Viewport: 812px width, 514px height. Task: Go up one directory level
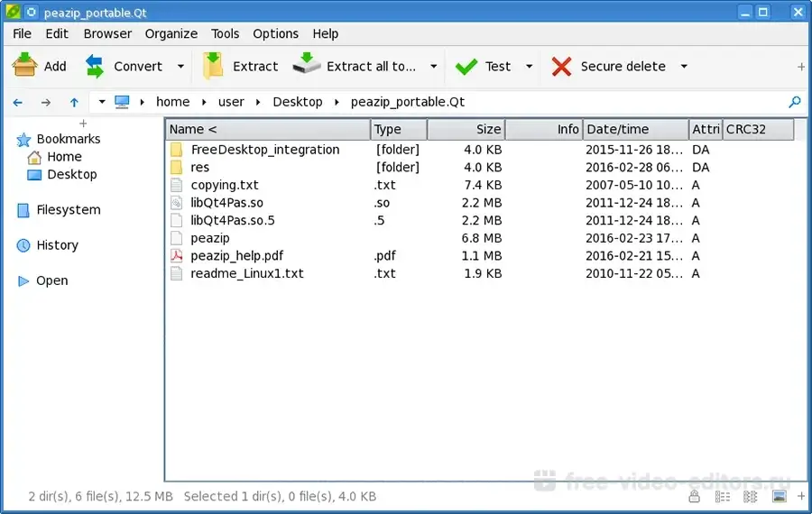74,103
